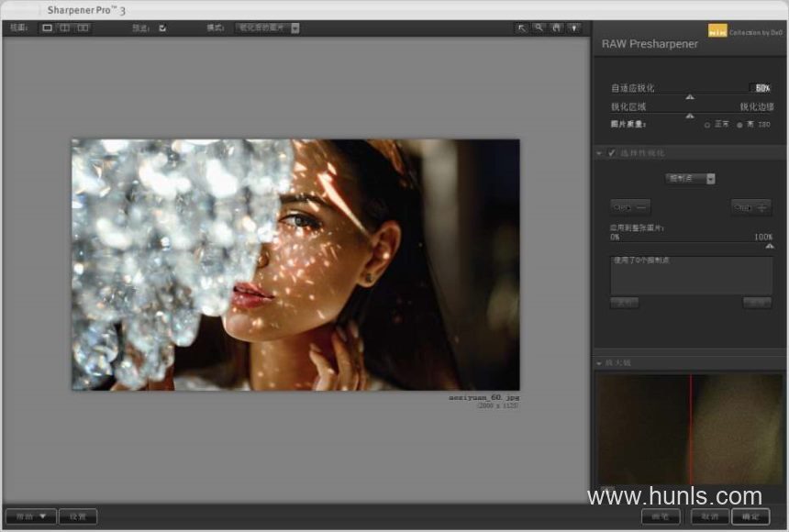Open the mode dropdown in toolbar
The height and width of the screenshot is (532, 789).
click(x=267, y=28)
